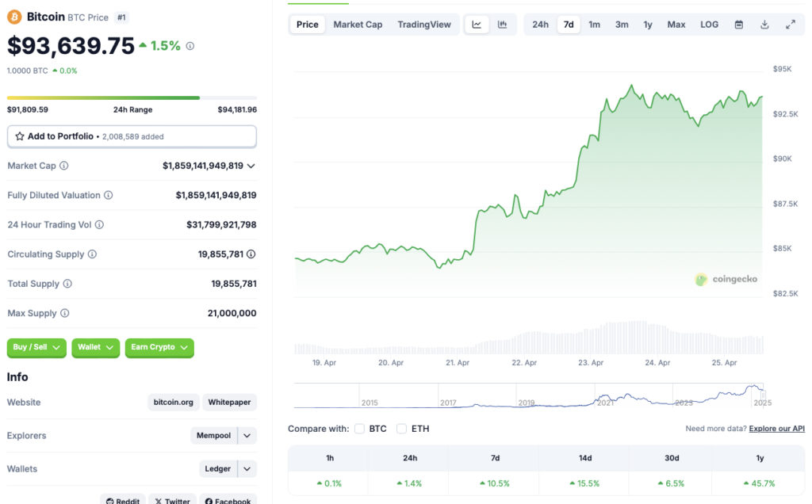
Task: Click the 30d 6.5% performance cell
Action: (x=671, y=483)
